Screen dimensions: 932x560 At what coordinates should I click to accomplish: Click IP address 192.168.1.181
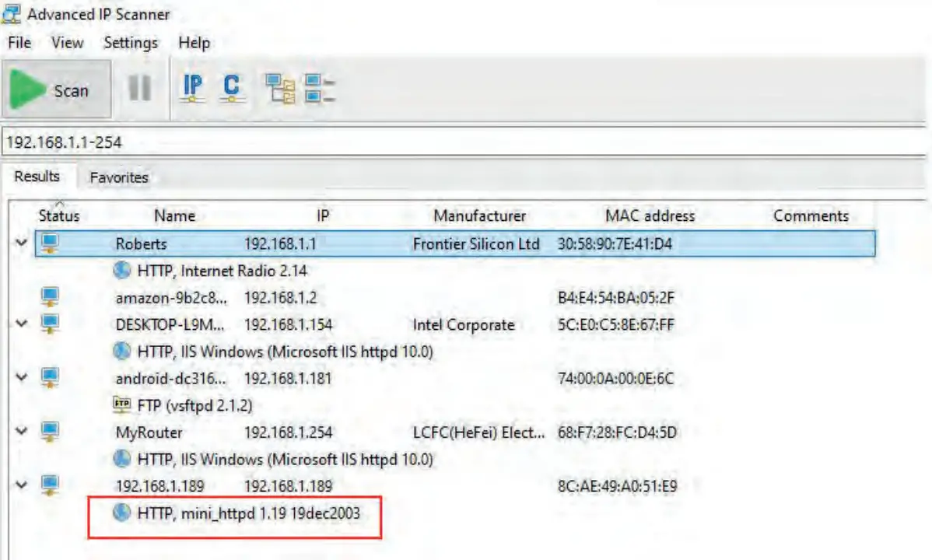click(x=288, y=378)
